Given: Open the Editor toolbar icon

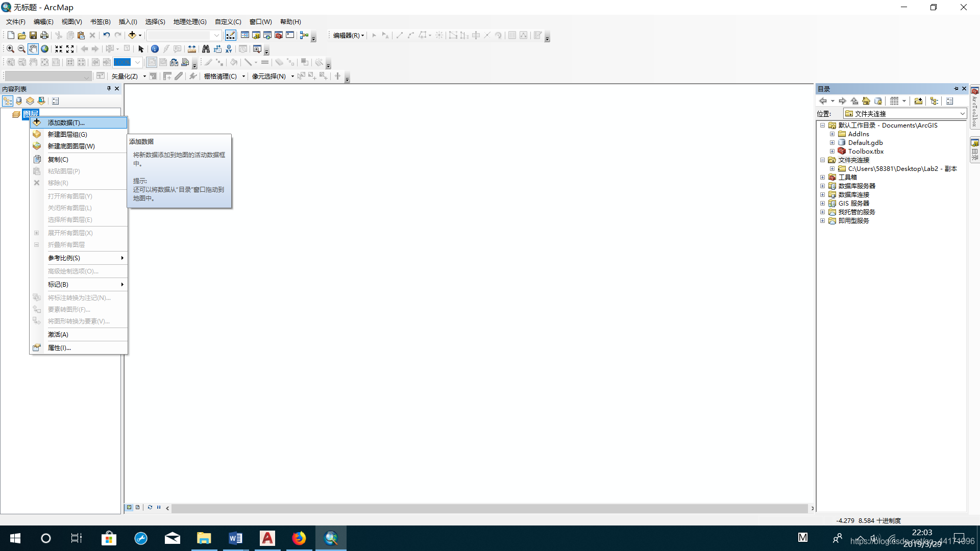Looking at the screenshot, I should (231, 35).
